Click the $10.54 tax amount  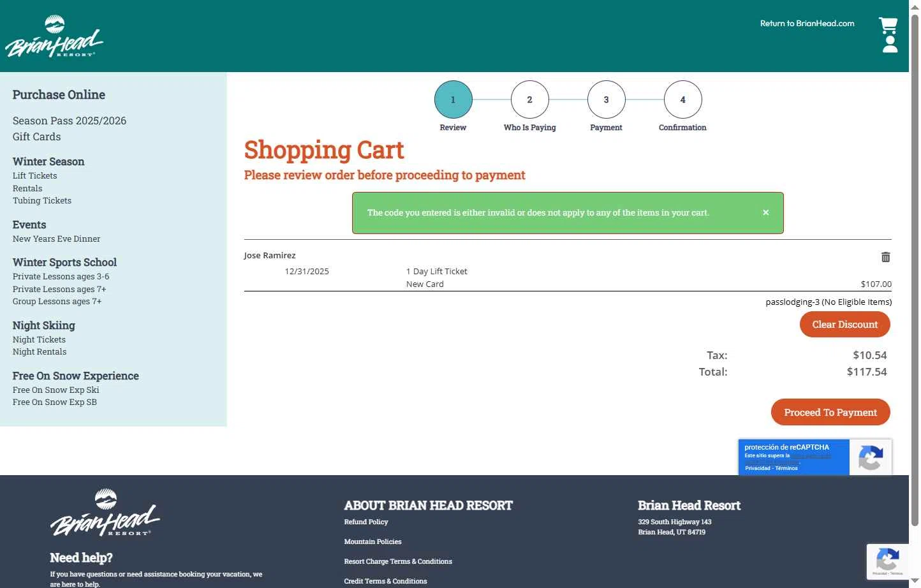tap(870, 355)
